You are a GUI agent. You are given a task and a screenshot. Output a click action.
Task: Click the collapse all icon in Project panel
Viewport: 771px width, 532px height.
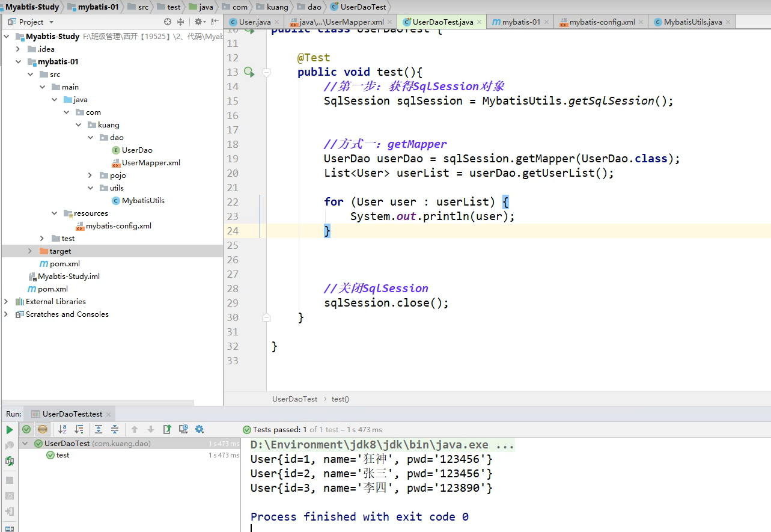point(181,22)
